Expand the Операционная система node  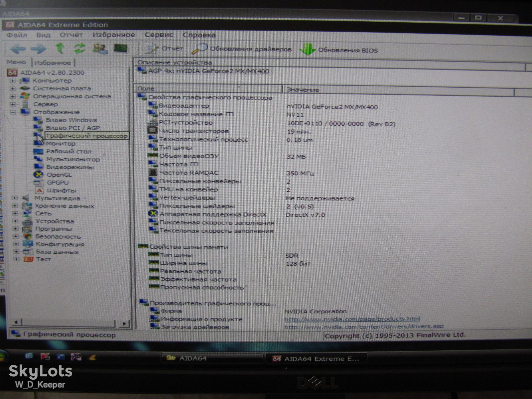click(12, 96)
